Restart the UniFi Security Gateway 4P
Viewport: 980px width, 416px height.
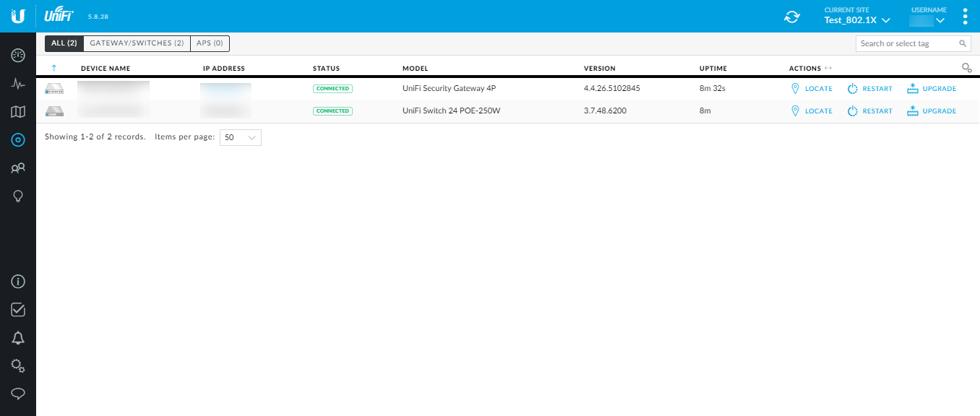pos(869,89)
